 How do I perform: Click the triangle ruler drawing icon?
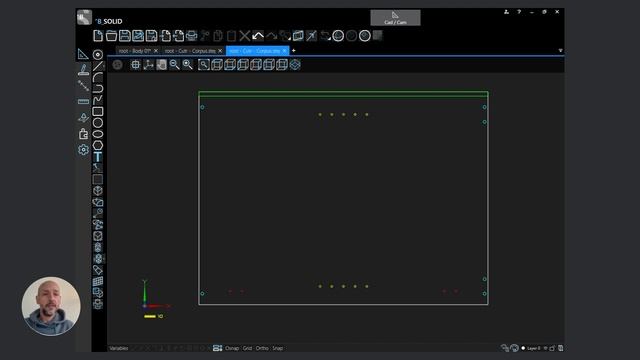(83, 54)
